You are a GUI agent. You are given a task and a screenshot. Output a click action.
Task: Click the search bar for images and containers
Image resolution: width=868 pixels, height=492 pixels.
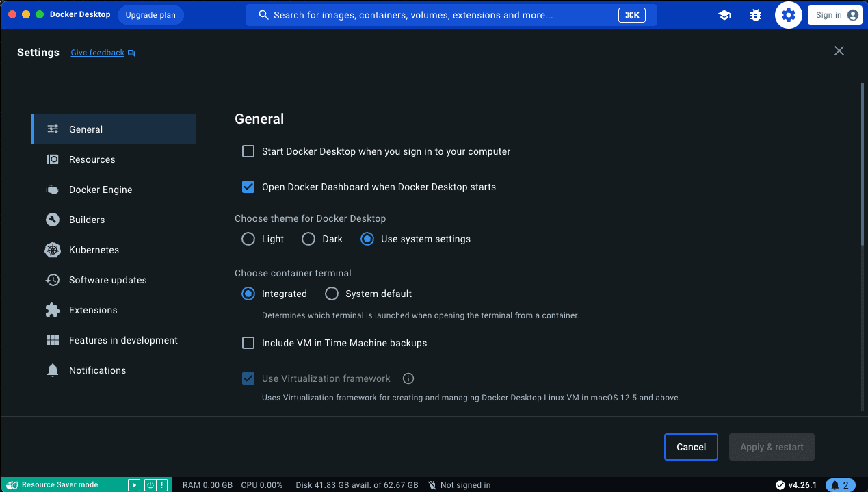(451, 15)
